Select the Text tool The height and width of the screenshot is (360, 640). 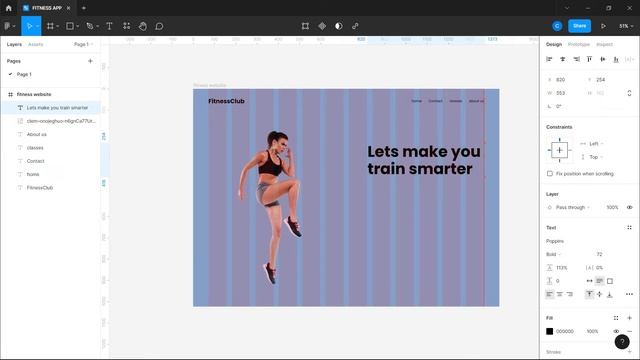click(x=109, y=26)
